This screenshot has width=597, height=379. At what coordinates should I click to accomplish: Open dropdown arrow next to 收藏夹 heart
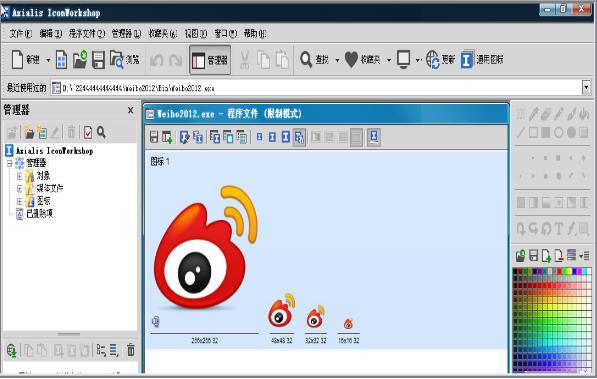tap(389, 60)
